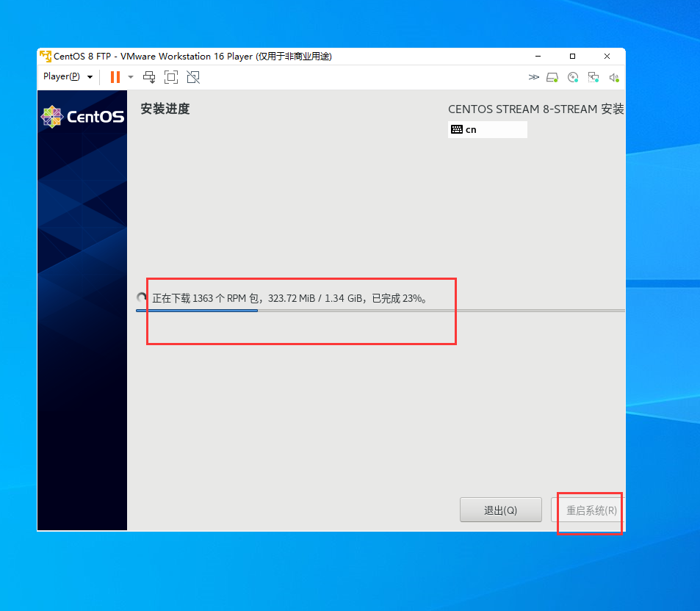Click the cn keyboard layout indicator
This screenshot has width=700, height=611.
[x=488, y=129]
